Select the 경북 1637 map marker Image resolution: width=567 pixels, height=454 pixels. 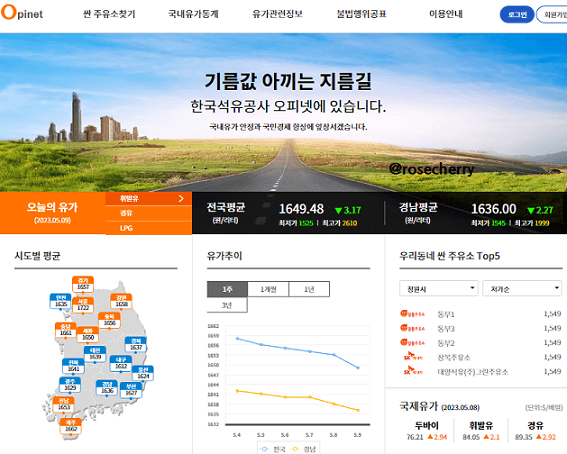pos(136,344)
